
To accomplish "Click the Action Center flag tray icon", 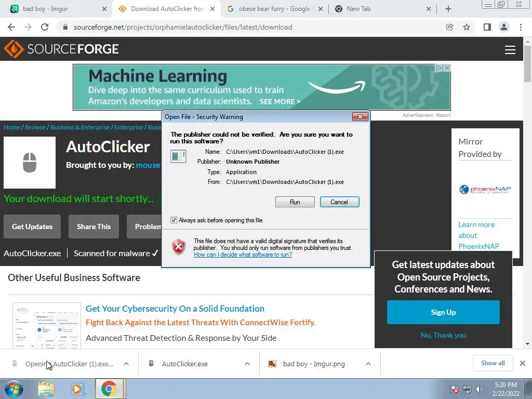I will 455,389.
